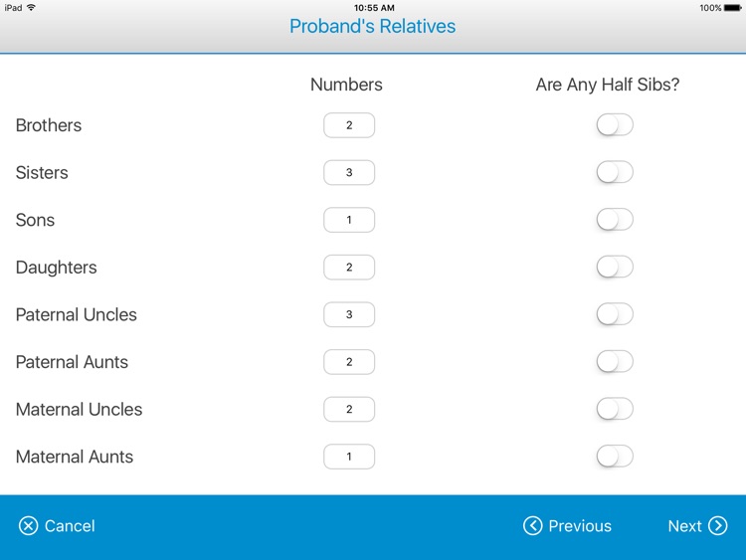Viewport: 746px width, 560px height.
Task: Tap the Paternal Uncles number field
Action: click(349, 314)
